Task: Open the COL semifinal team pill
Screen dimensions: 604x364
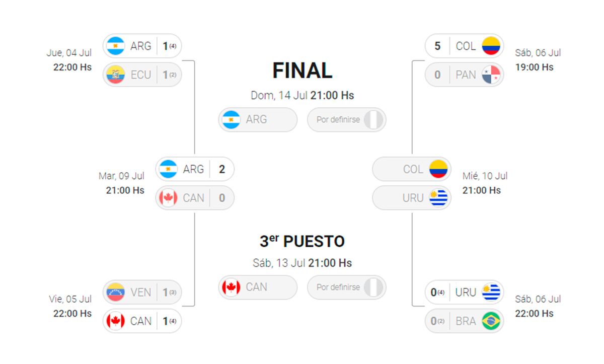Action: (x=411, y=170)
